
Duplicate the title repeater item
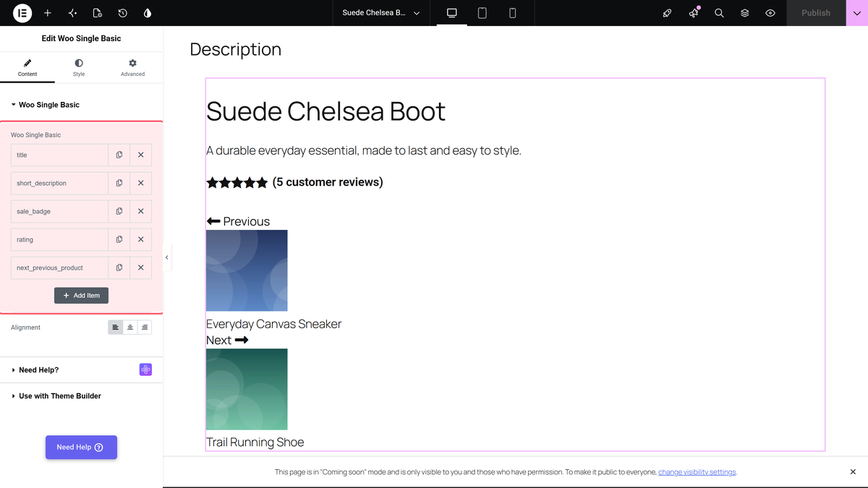click(x=119, y=155)
